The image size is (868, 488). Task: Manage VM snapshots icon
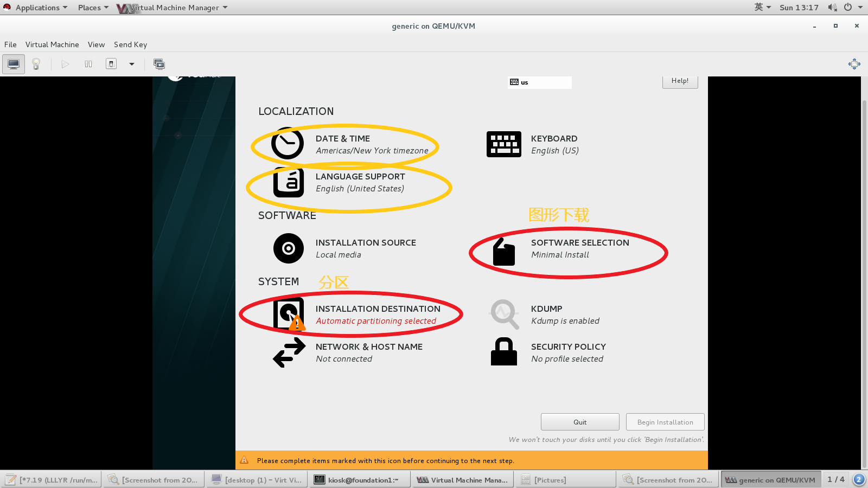pyautogui.click(x=159, y=64)
